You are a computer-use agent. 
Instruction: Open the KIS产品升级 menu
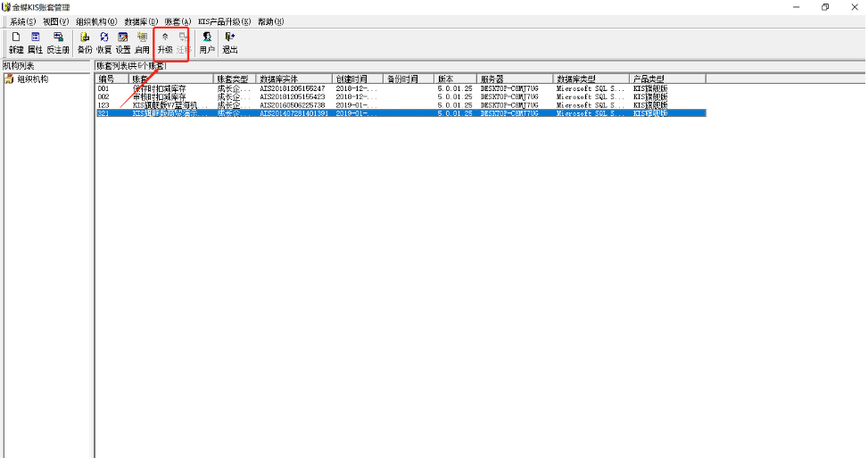(224, 21)
